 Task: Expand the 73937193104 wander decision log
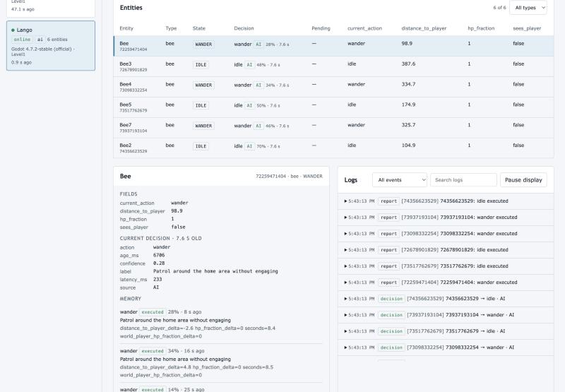tap(446, 314)
